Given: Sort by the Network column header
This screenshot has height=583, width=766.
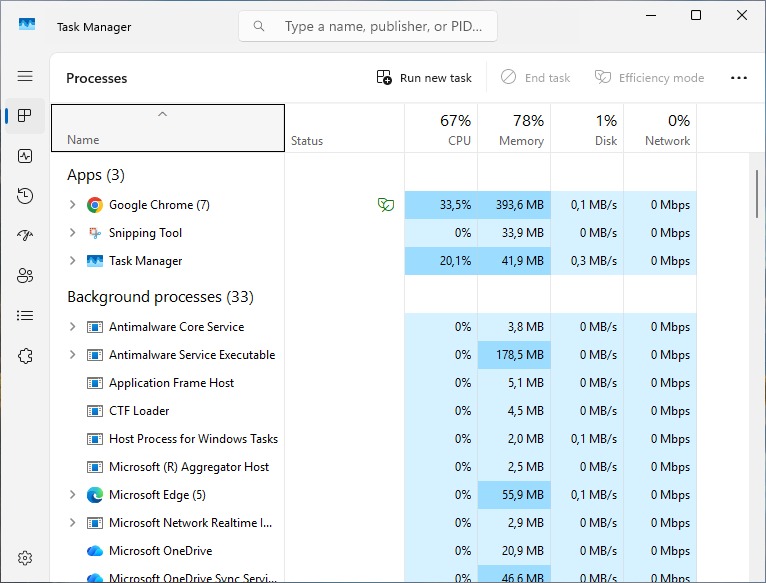Looking at the screenshot, I should point(660,128).
